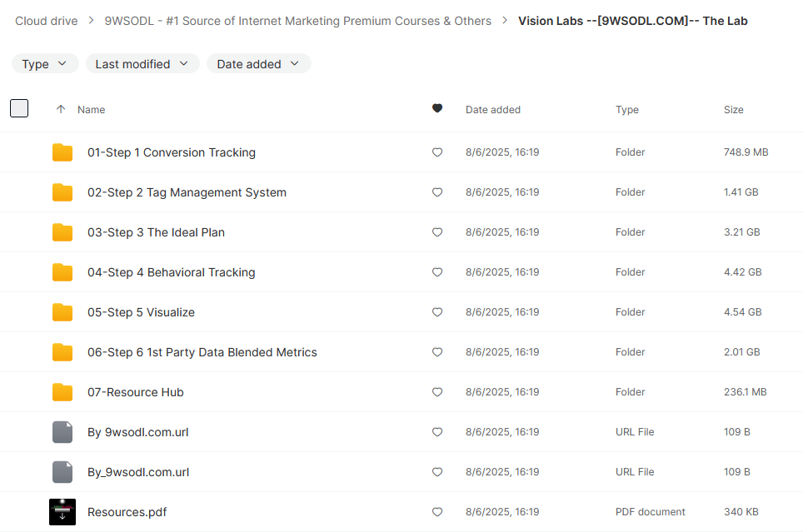Open the Resources.pdf thumbnail preview
The image size is (803, 532).
pos(62,512)
